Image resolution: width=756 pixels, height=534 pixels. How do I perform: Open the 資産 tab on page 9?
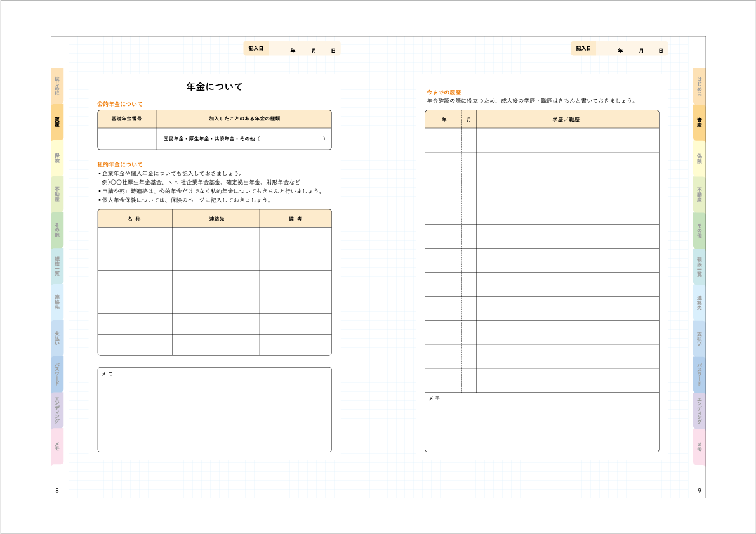pos(699,122)
